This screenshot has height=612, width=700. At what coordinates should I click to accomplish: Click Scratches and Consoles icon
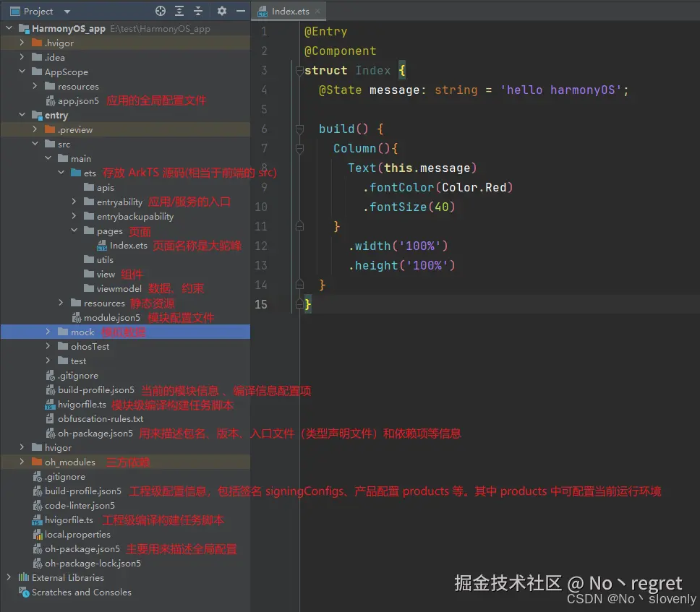click(x=24, y=592)
